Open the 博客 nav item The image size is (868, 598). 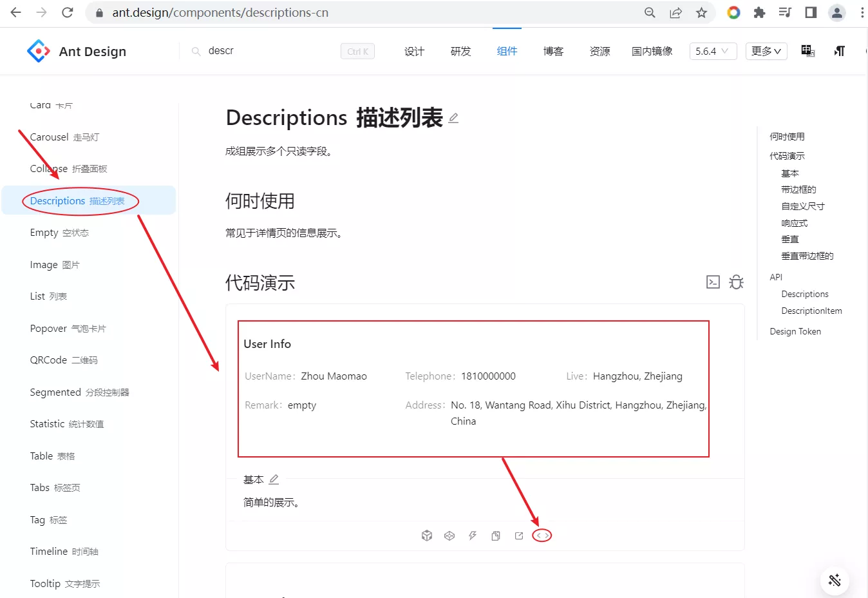pos(553,52)
